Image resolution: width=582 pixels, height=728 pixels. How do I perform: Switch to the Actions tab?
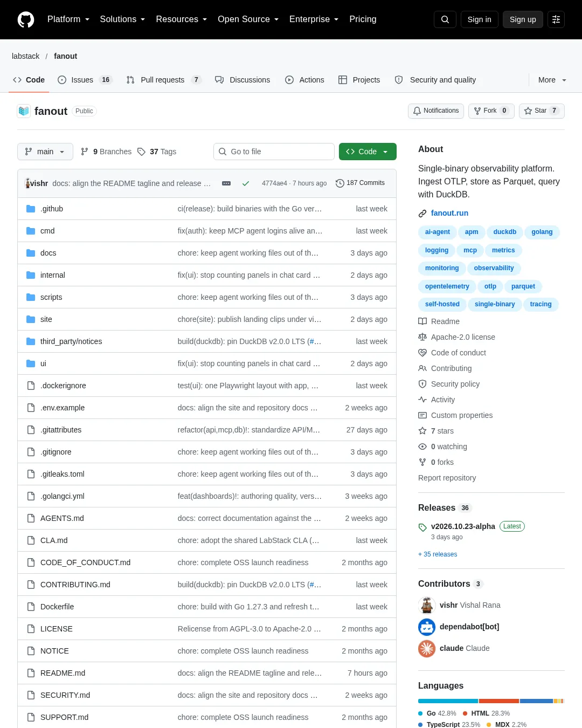point(305,80)
